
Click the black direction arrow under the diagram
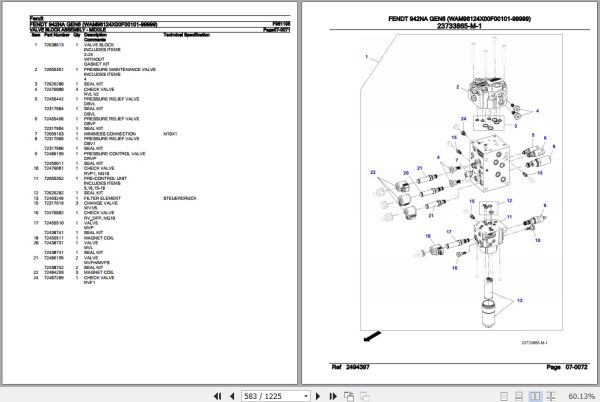(372, 336)
